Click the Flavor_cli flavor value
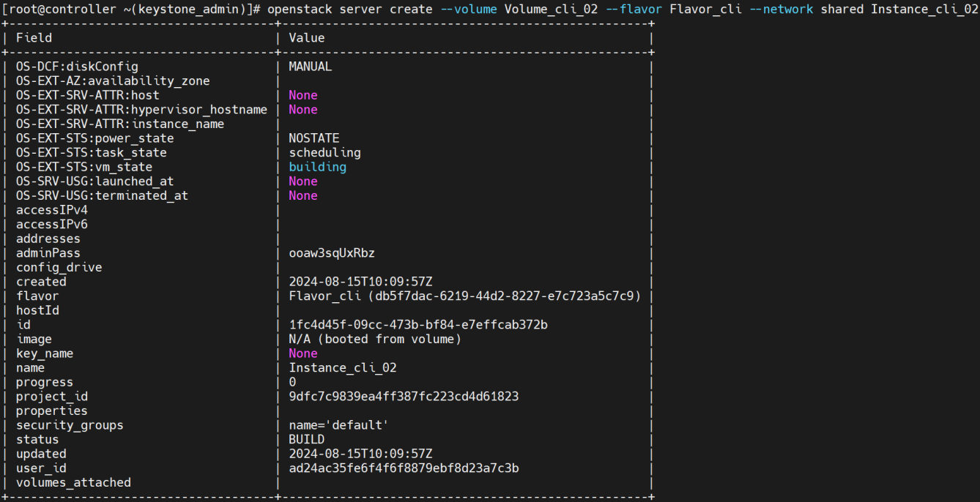 [x=465, y=296]
